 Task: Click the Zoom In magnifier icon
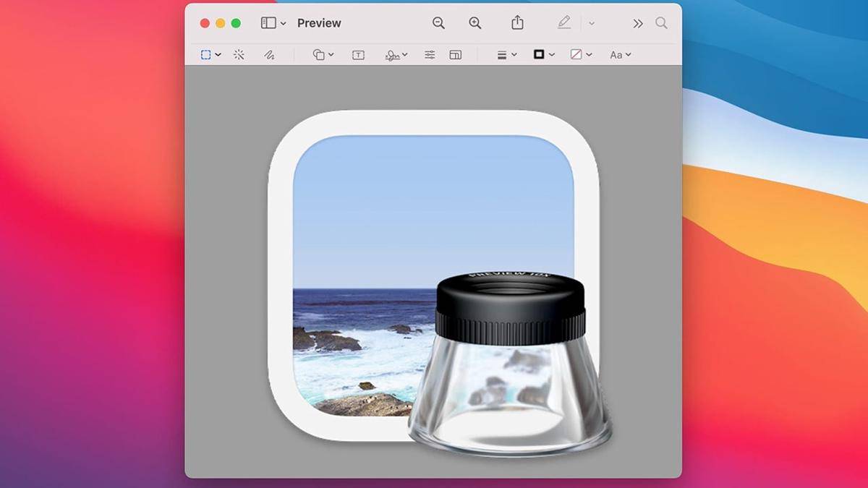click(x=475, y=23)
